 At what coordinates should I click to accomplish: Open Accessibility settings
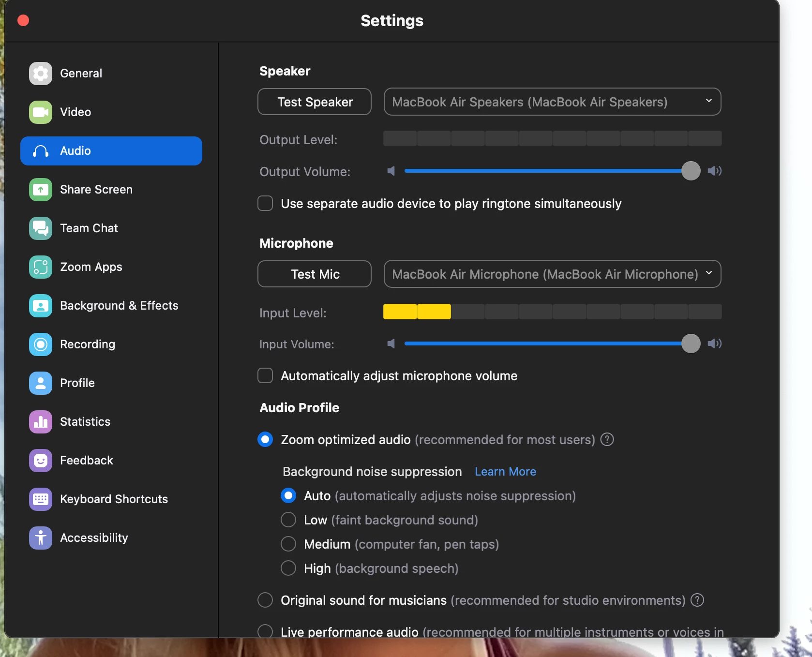tap(111, 538)
